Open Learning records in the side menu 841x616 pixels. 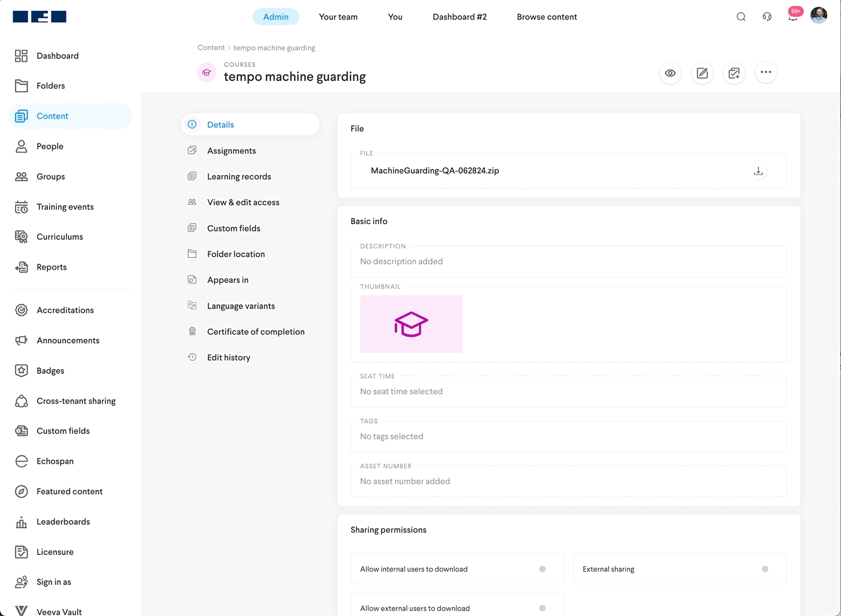239,177
